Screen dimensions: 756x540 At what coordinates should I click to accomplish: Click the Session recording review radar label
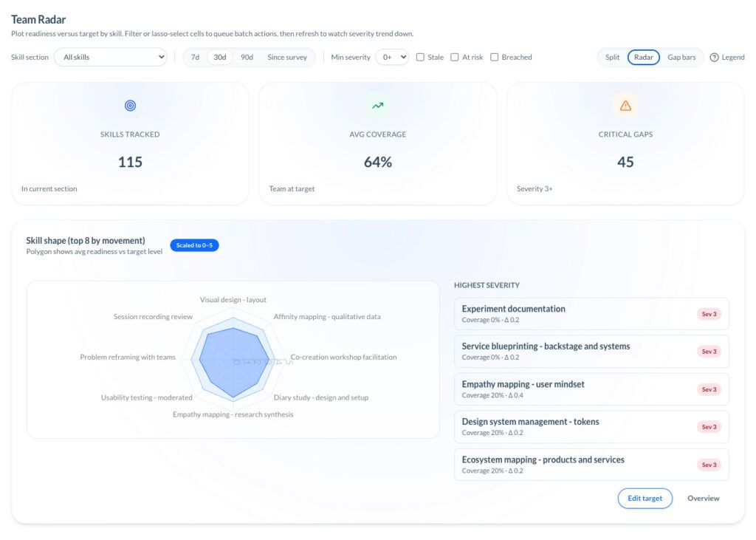point(153,317)
